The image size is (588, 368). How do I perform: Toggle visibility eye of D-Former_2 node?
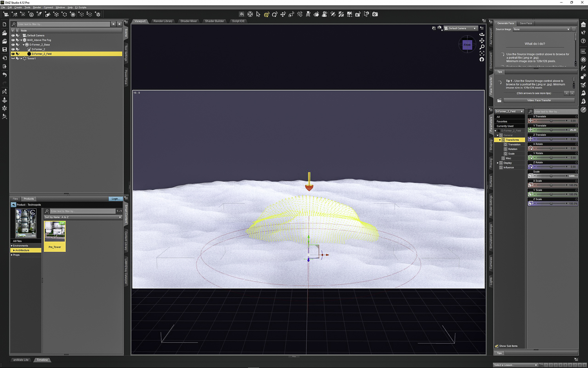13,49
